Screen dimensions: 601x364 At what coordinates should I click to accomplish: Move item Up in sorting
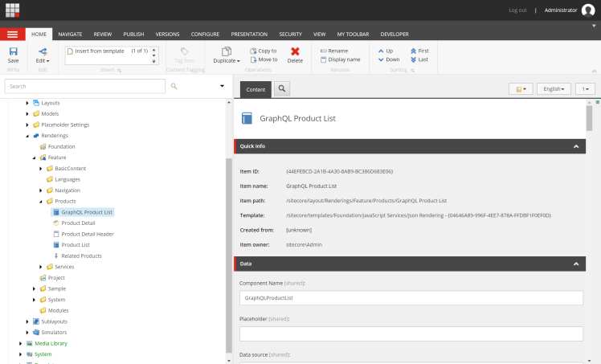tap(385, 51)
